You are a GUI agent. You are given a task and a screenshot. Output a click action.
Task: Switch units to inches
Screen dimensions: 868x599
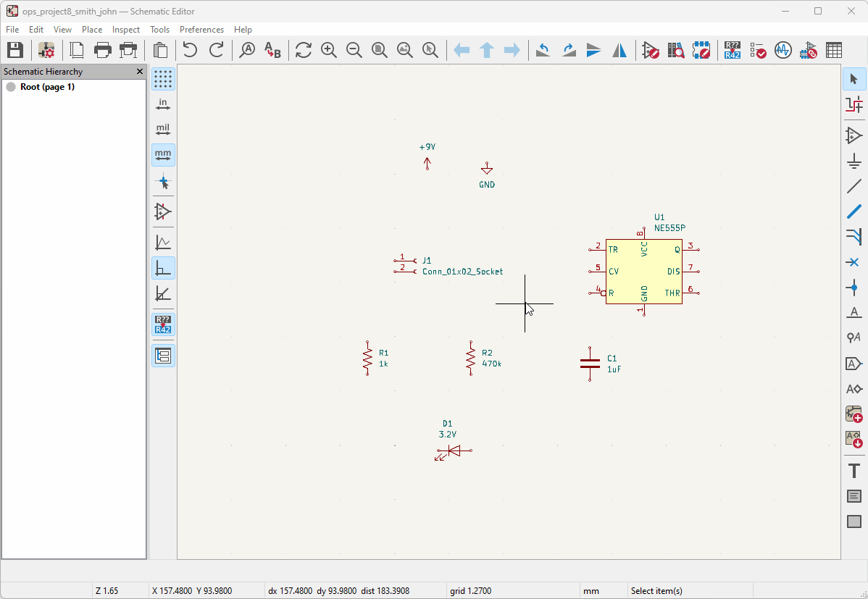pyautogui.click(x=163, y=104)
